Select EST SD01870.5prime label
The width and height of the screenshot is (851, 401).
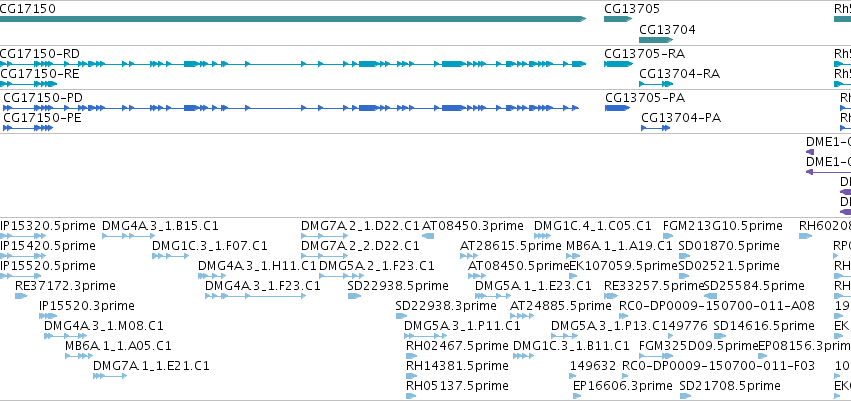[x=729, y=246]
